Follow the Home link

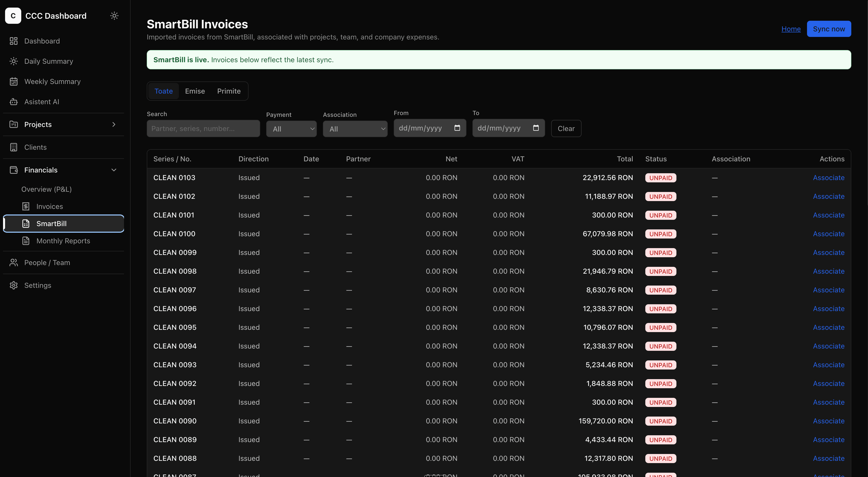coord(791,29)
